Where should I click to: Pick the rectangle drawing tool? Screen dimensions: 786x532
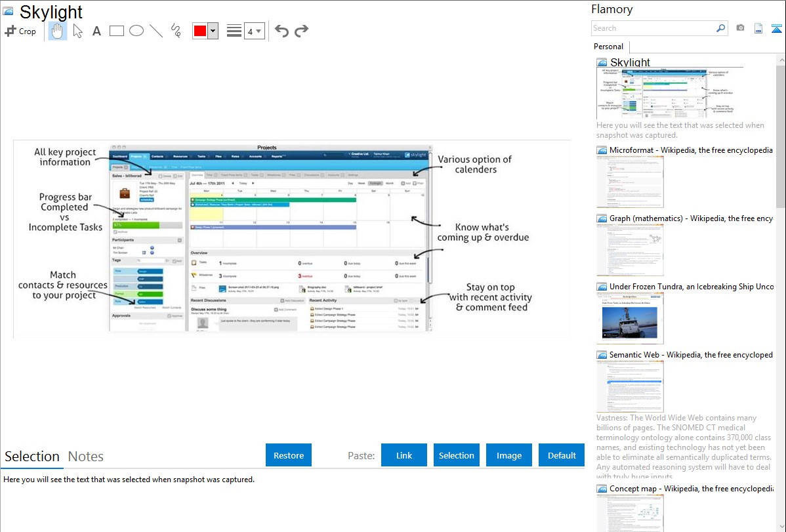click(x=117, y=31)
